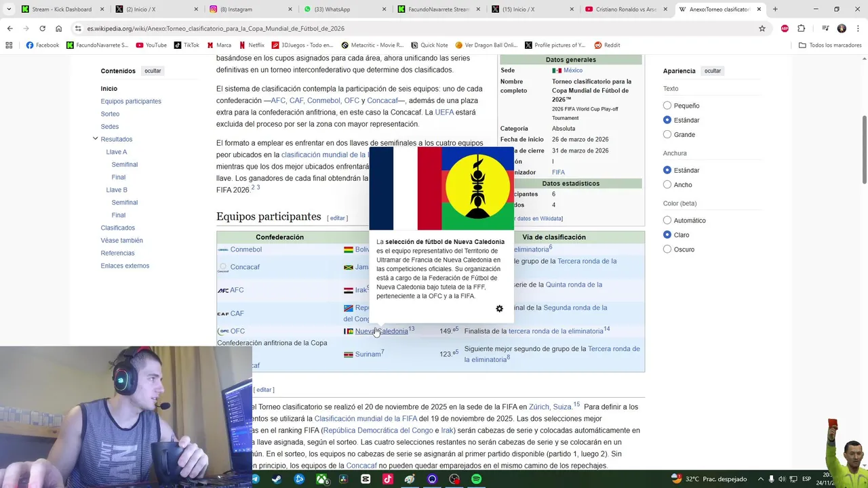Jump to Enlaces externos in the contents
Screen dimensions: 868x488
point(125,266)
